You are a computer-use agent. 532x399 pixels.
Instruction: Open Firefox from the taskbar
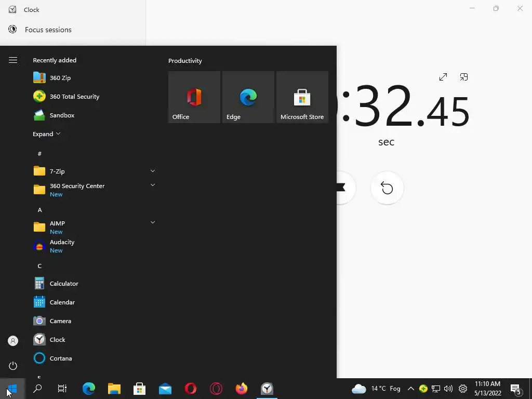tap(242, 389)
